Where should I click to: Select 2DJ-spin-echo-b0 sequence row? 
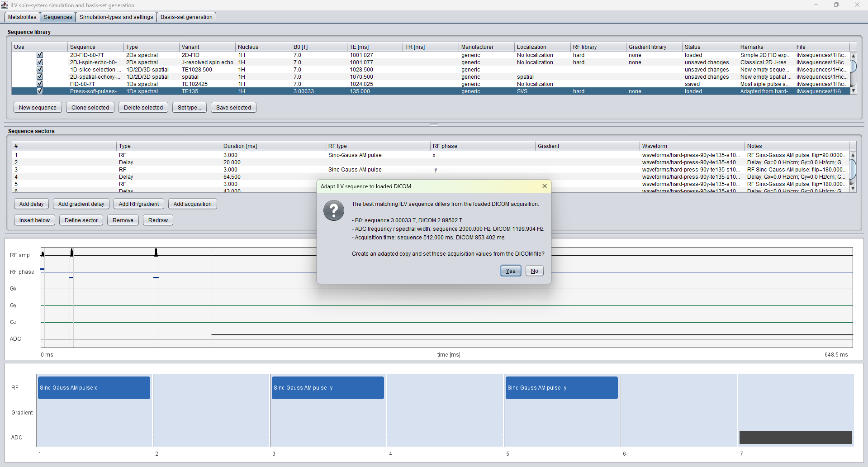pyautogui.click(x=431, y=62)
